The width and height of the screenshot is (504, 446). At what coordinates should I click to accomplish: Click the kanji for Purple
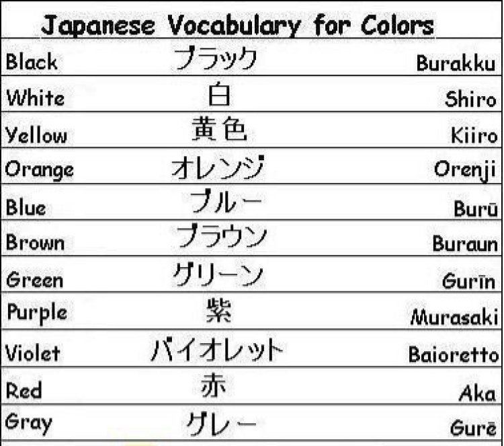click(218, 310)
